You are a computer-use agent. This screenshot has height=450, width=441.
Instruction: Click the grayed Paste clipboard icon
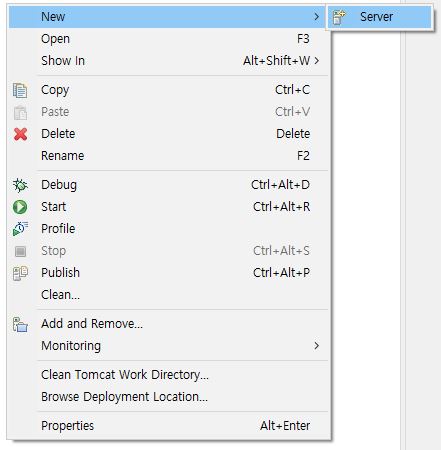coord(20,112)
